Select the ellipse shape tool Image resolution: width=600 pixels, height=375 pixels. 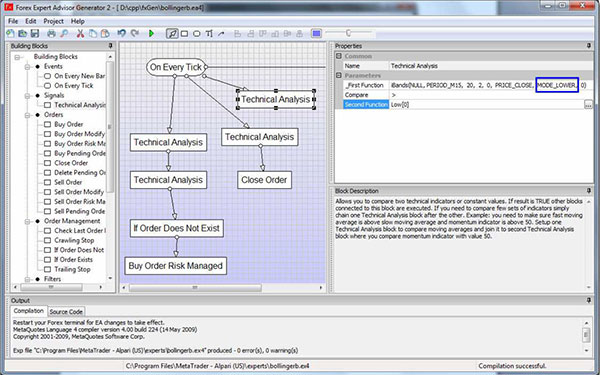tap(197, 34)
